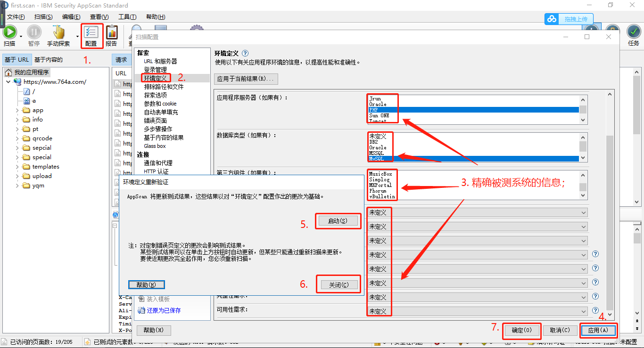Select MSSQL in database type list
Image resolution: width=644 pixels, height=348 pixels.
point(473,153)
